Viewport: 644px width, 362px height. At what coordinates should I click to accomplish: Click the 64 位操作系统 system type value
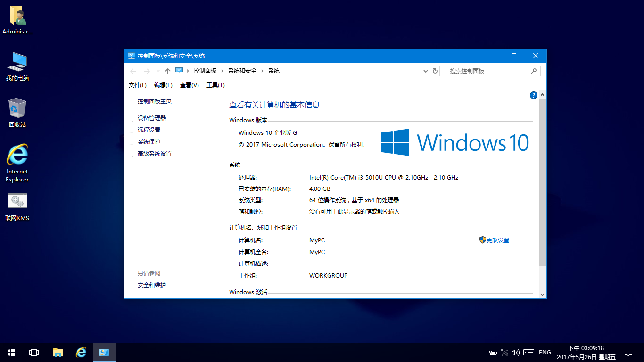[354, 200]
